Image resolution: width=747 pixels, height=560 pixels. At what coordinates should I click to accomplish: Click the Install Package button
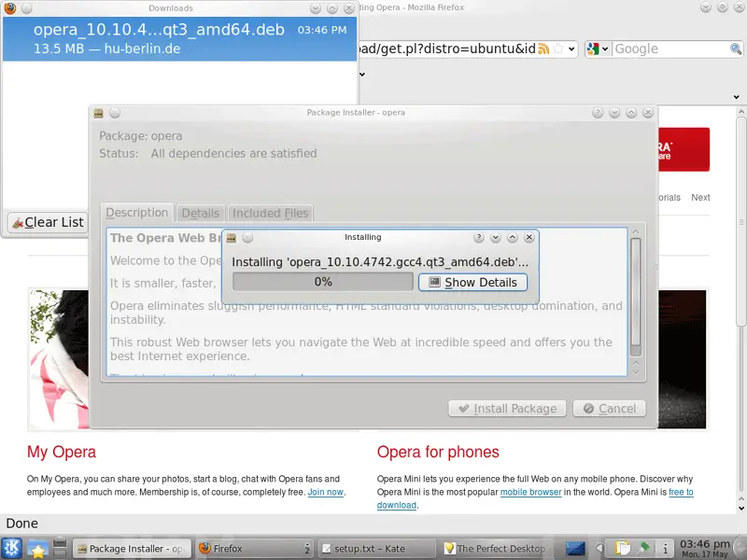507,409
